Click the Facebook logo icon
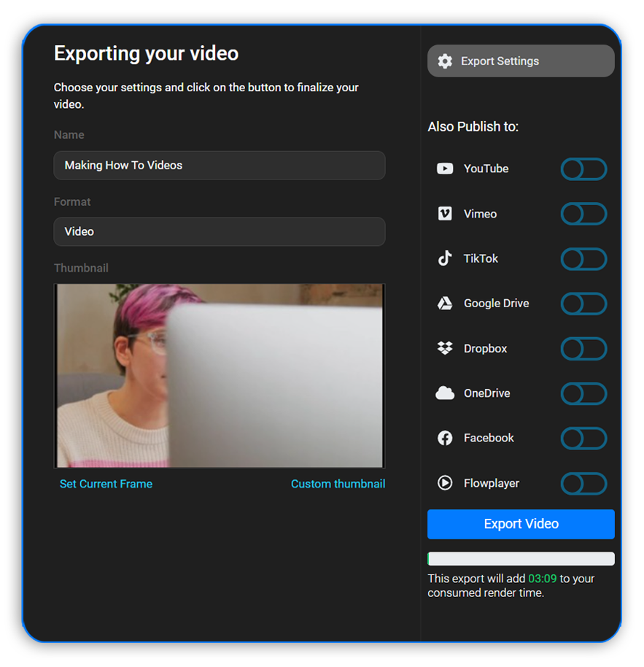644x667 pixels. (445, 438)
